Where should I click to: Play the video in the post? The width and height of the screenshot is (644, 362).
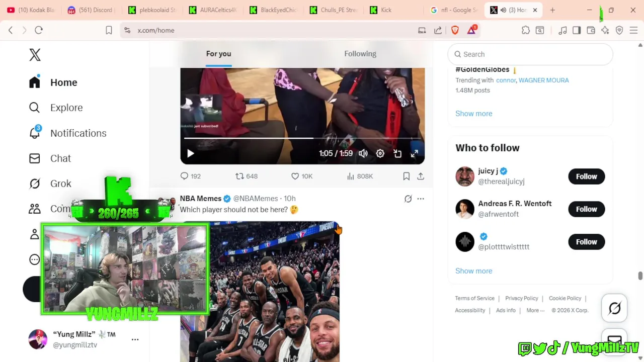pos(191,154)
